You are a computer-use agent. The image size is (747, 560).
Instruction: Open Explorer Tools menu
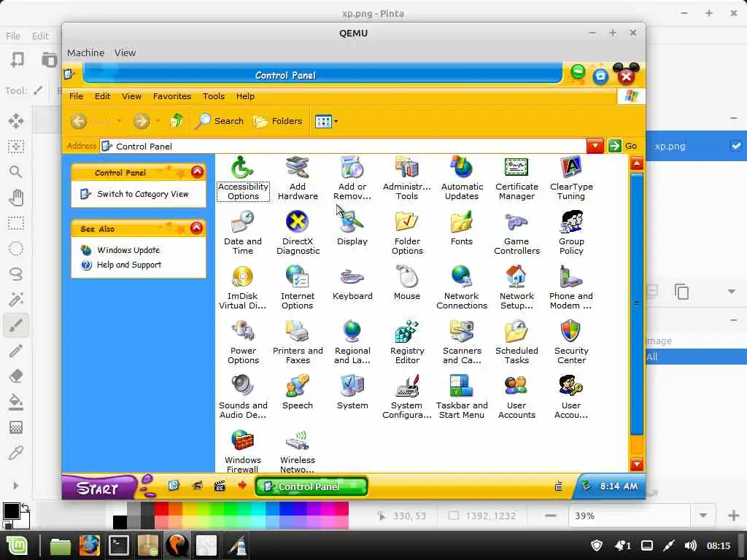214,96
